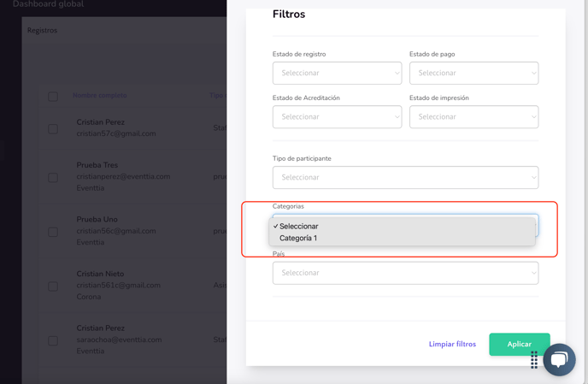Click the dotted grid handle beside chat
This screenshot has height=384, width=588.
point(534,359)
